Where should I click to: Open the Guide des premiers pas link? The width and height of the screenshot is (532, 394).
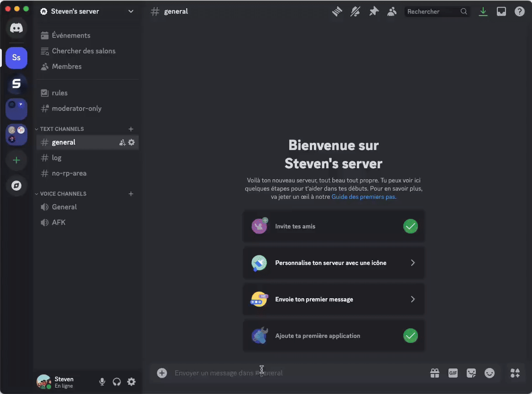click(x=364, y=197)
